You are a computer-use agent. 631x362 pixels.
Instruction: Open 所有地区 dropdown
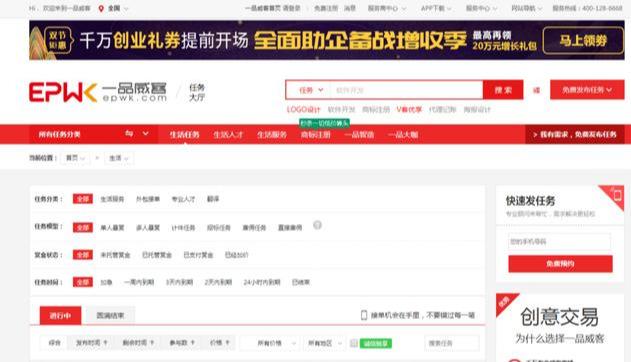tap(324, 343)
